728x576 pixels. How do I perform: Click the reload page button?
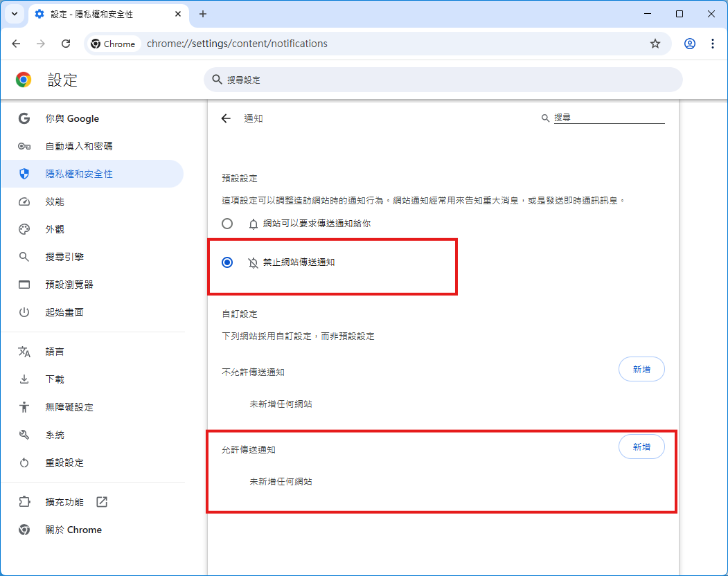click(66, 43)
